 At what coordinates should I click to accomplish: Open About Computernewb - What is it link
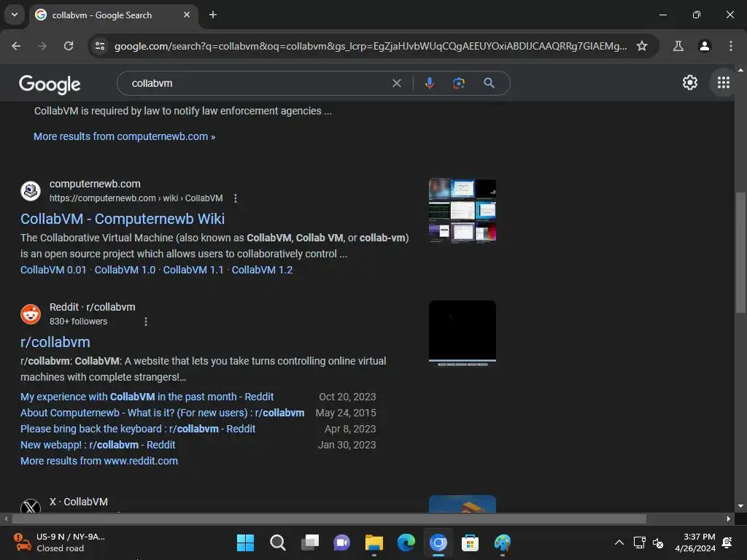[x=163, y=413]
